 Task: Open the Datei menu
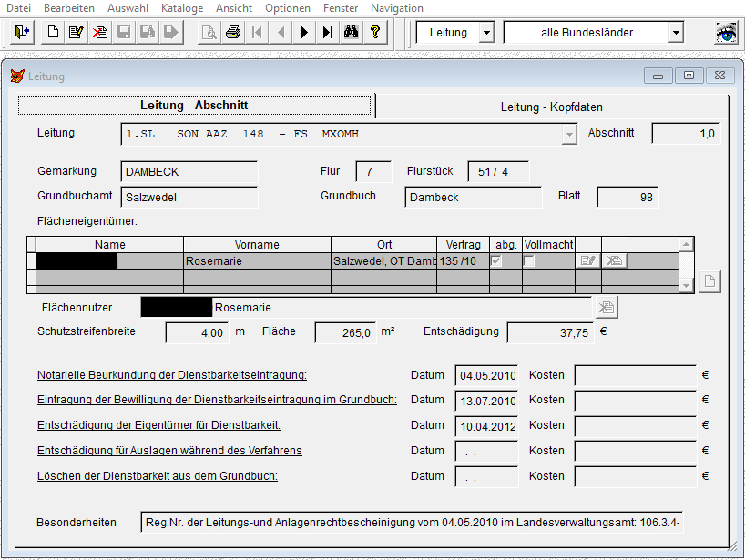click(18, 8)
